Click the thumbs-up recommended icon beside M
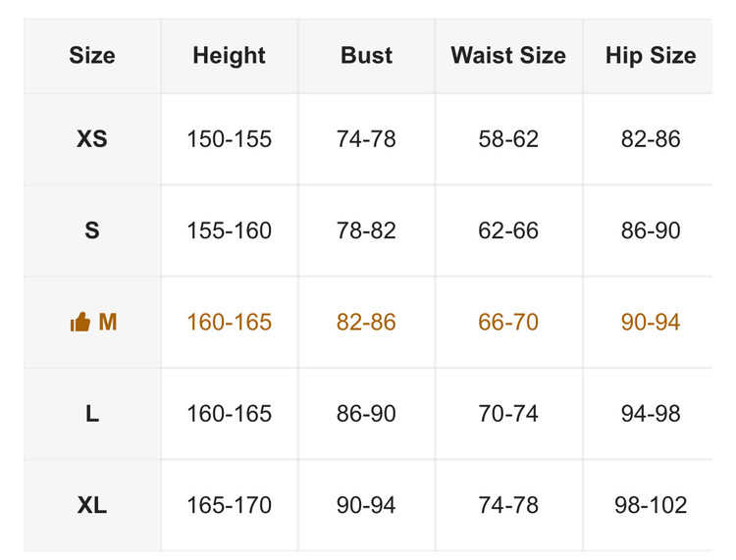The width and height of the screenshot is (736, 560). [x=79, y=323]
